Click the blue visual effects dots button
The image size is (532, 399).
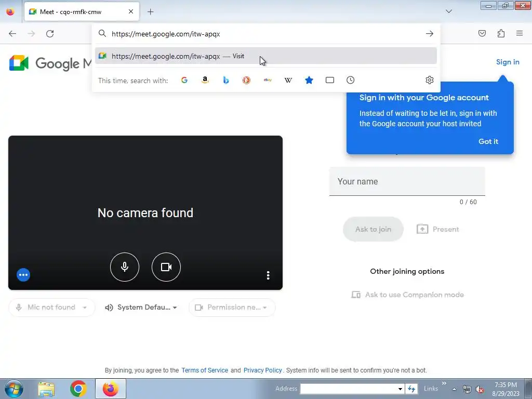coord(23,275)
